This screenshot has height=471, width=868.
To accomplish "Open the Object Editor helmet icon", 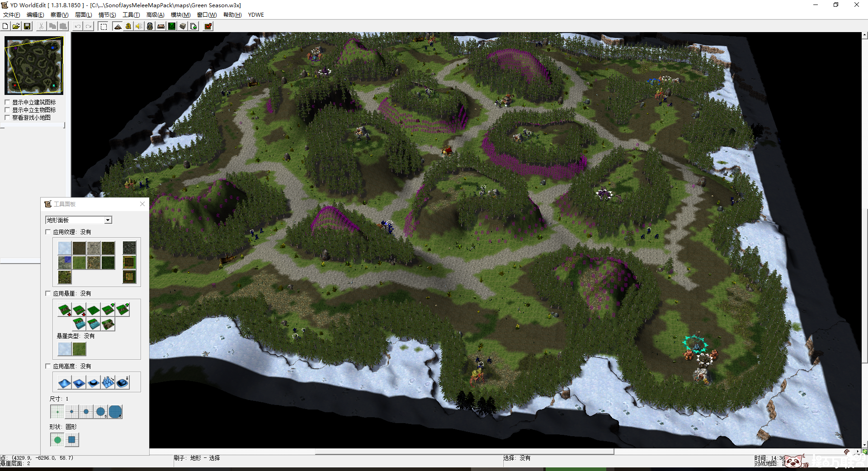I will pos(150,26).
